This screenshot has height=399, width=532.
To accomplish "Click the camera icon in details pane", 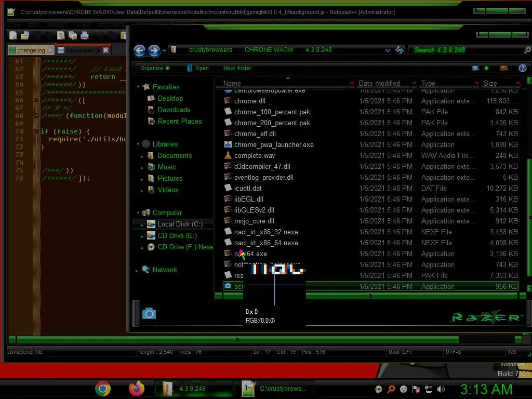I will pyautogui.click(x=149, y=313).
